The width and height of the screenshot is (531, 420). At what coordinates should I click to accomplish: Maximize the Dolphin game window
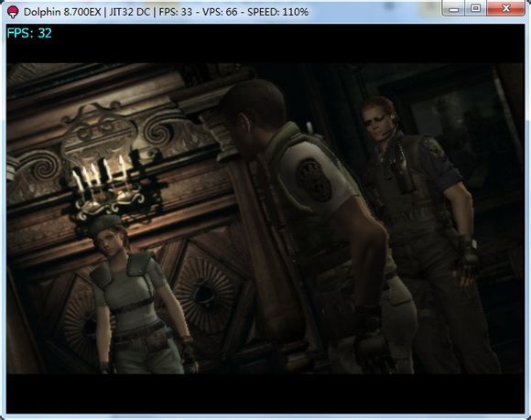tap(475, 9)
